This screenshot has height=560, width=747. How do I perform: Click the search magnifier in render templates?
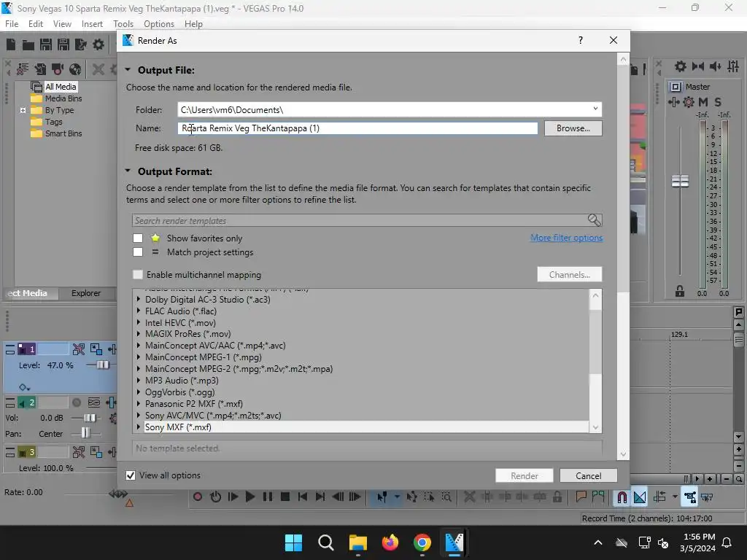coord(594,220)
